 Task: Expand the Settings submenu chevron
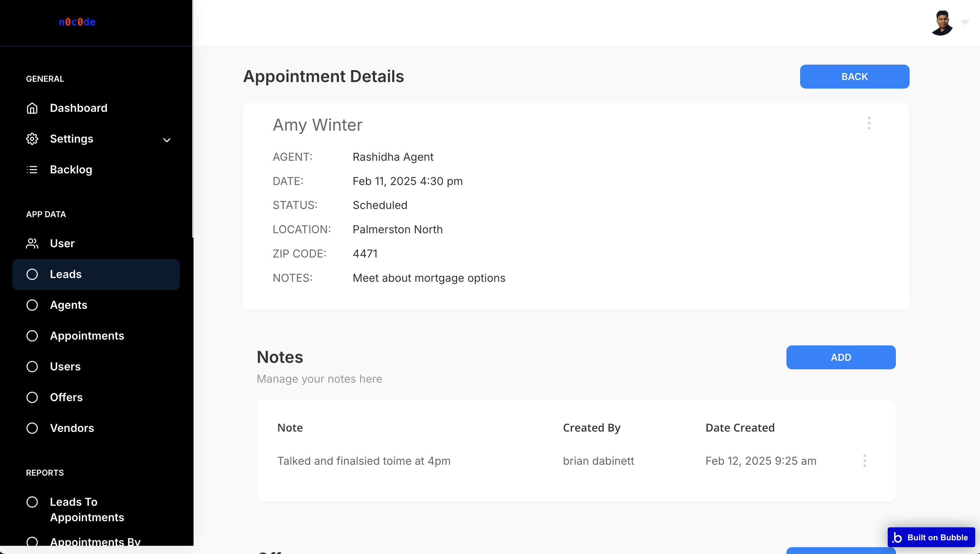point(167,140)
